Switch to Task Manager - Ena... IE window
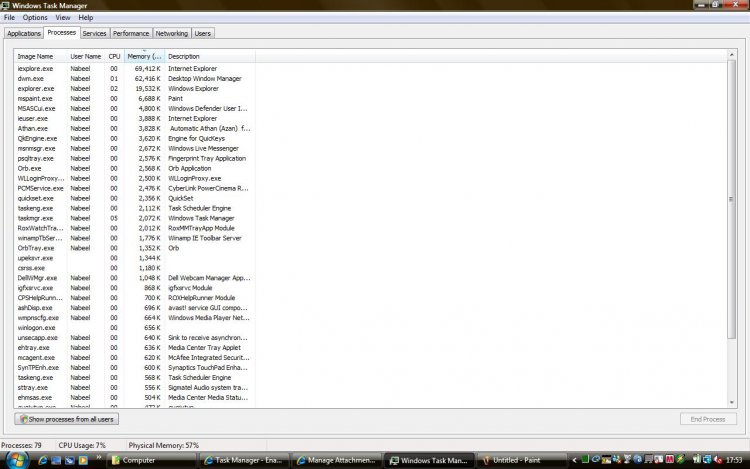Image resolution: width=750 pixels, height=469 pixels. (244, 460)
